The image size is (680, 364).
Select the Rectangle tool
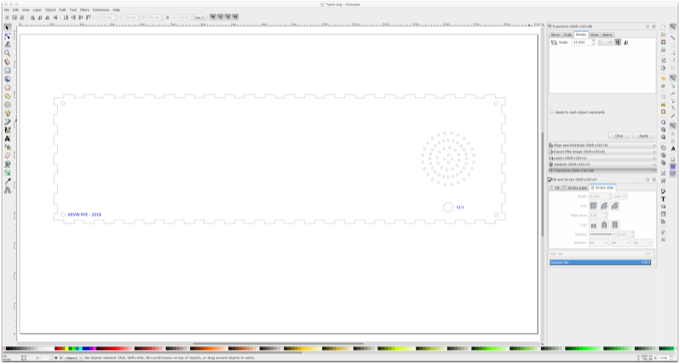click(7, 70)
